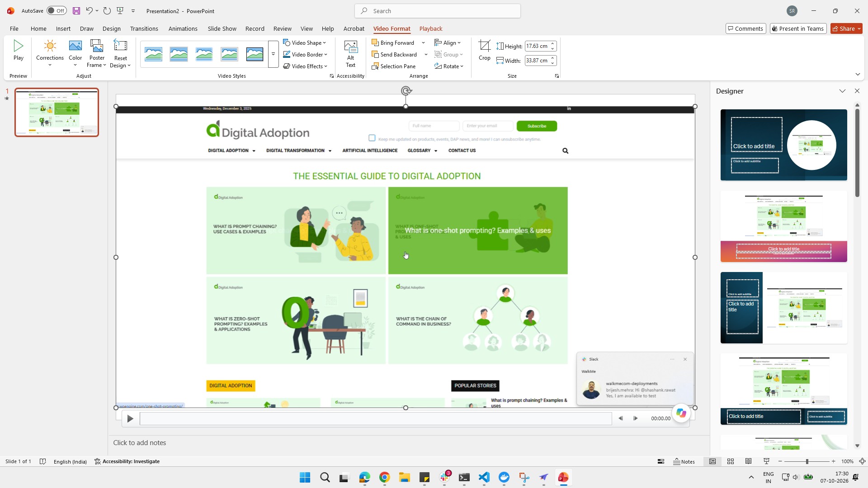The image size is (868, 488).
Task: Click the Comments button
Action: [x=745, y=28]
